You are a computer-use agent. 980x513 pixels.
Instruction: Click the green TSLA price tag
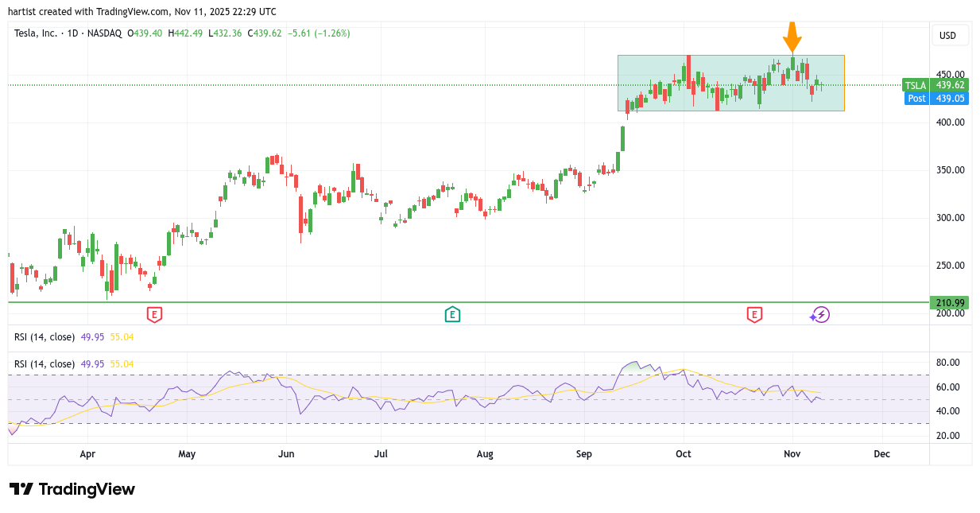coord(916,85)
